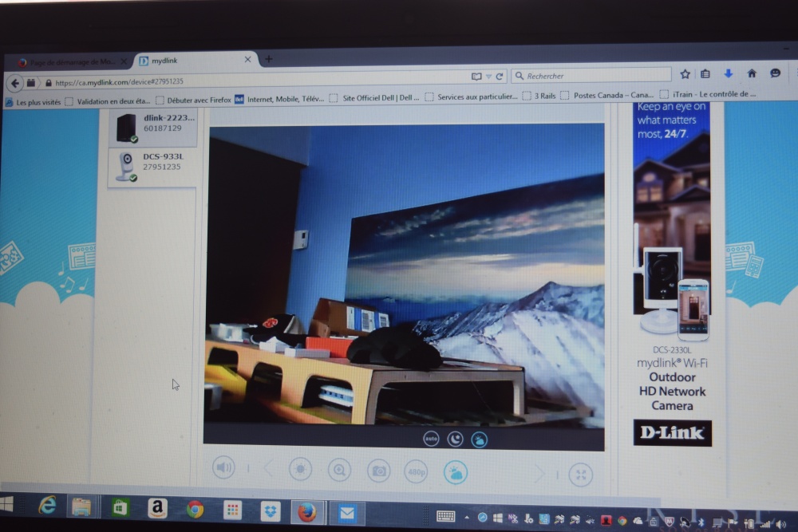The width and height of the screenshot is (798, 532).
Task: Open the digital zoom magnifier control
Action: pyautogui.click(x=339, y=471)
